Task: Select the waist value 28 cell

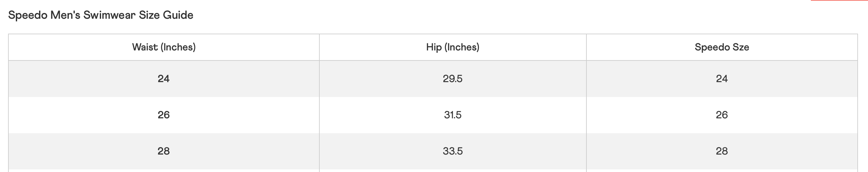Action: click(164, 151)
